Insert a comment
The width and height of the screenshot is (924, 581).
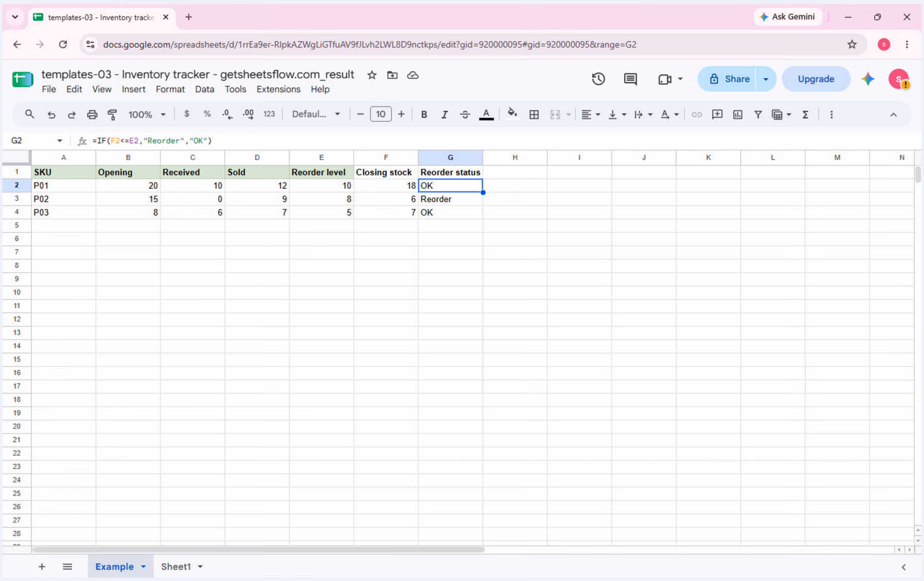[x=717, y=114]
